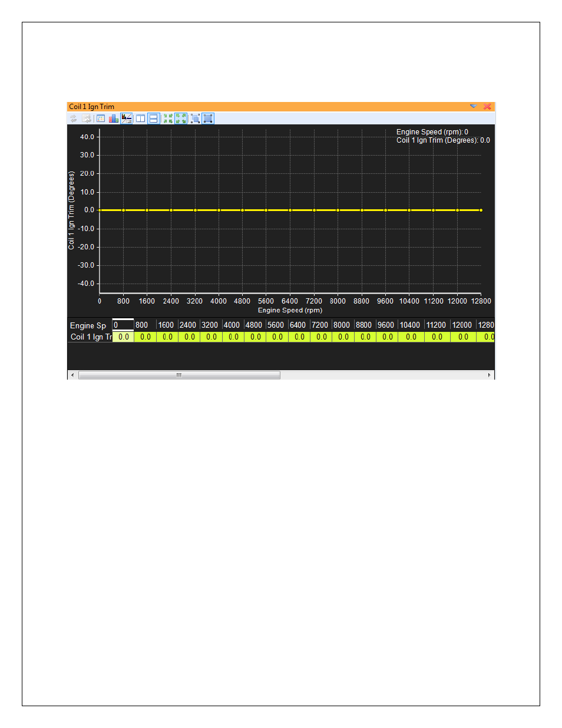This screenshot has height=728, width=562.
Task: Click the graph point at 3200 rpm
Action: [195, 210]
